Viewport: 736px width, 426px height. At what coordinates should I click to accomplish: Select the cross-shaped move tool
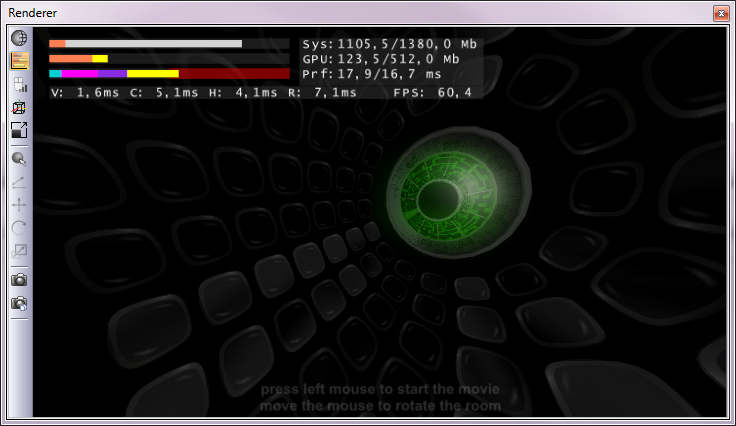[19, 204]
